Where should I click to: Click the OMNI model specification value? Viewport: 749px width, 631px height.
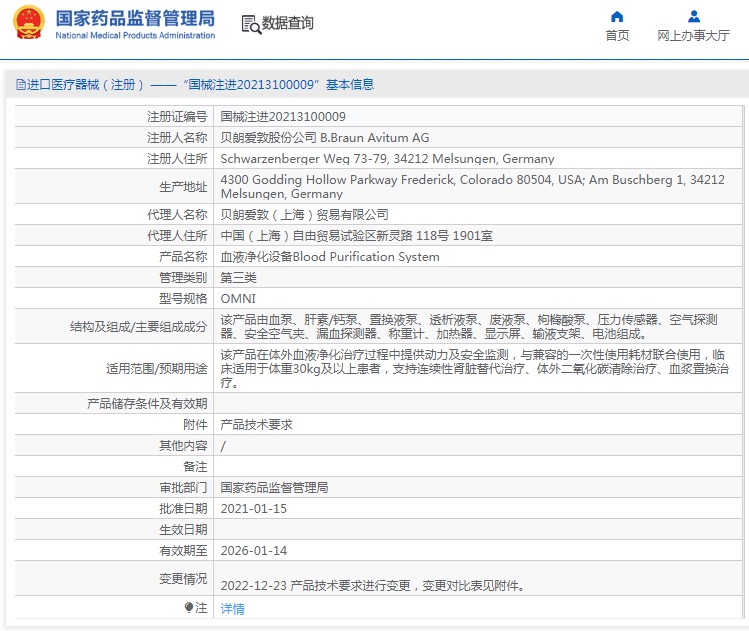(x=238, y=299)
